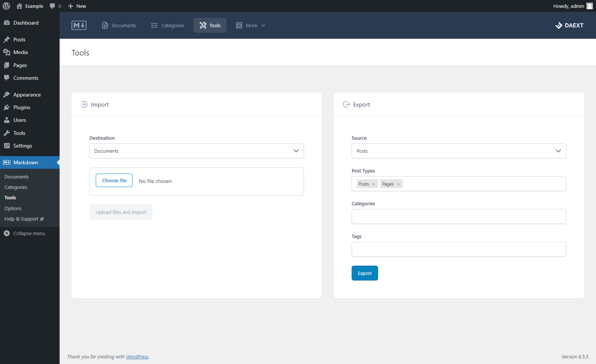This screenshot has width=596, height=364.
Task: Remove the Pages tag from Post Types
Action: 398,184
